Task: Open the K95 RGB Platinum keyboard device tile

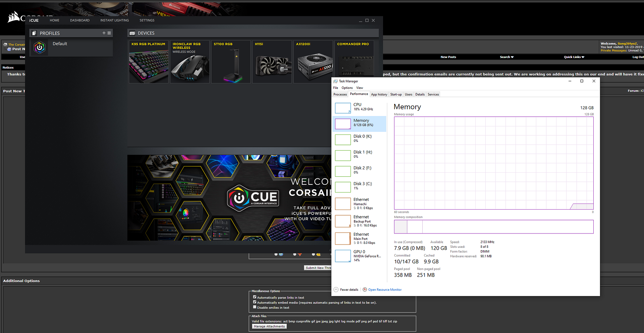Action: point(149,62)
